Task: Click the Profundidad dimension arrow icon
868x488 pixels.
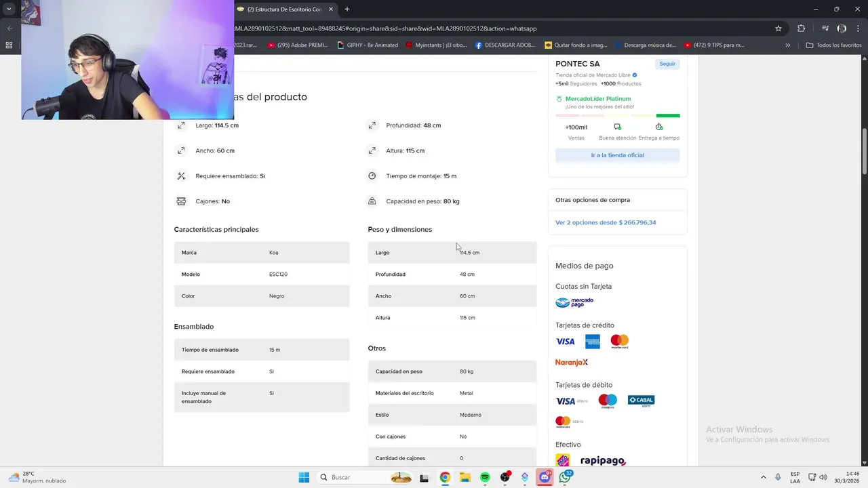Action: (x=372, y=125)
